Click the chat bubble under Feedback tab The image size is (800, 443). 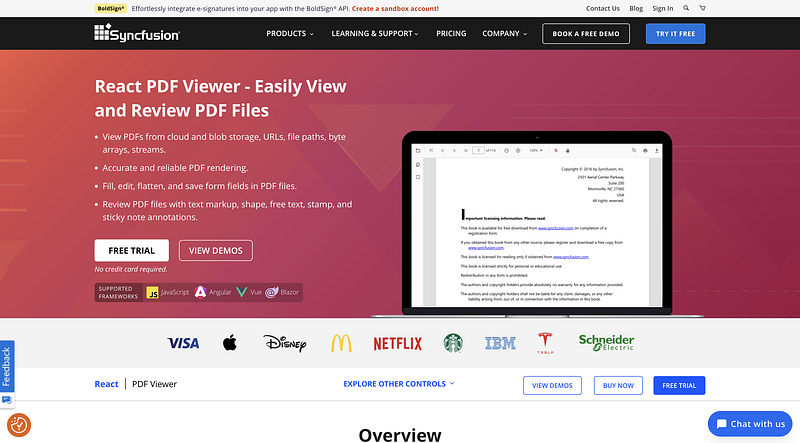pyautogui.click(x=7, y=400)
